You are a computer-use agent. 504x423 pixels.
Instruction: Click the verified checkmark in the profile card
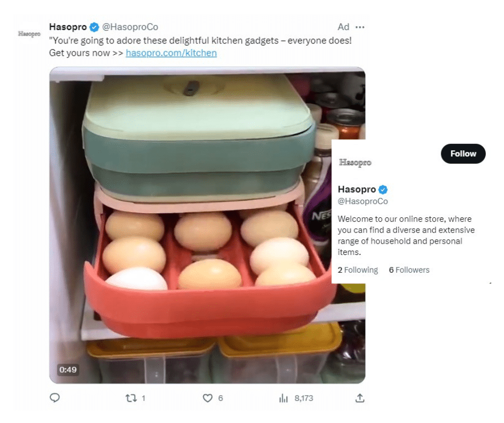click(x=383, y=189)
